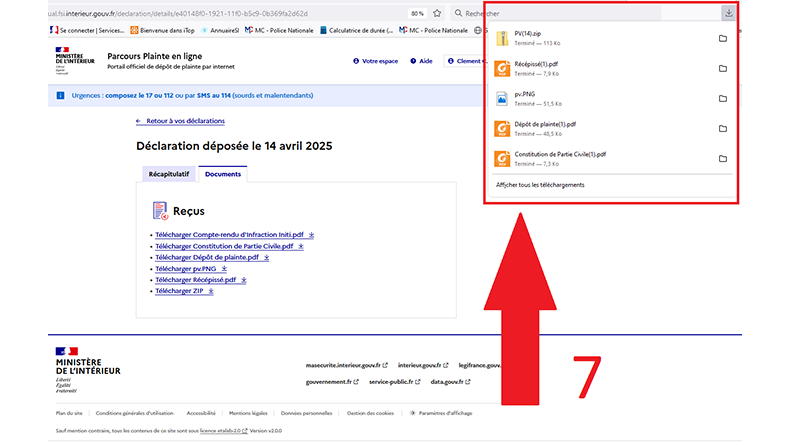791x445 pixels.
Task: Click the 80% zoom level indicator
Action: pyautogui.click(x=417, y=14)
